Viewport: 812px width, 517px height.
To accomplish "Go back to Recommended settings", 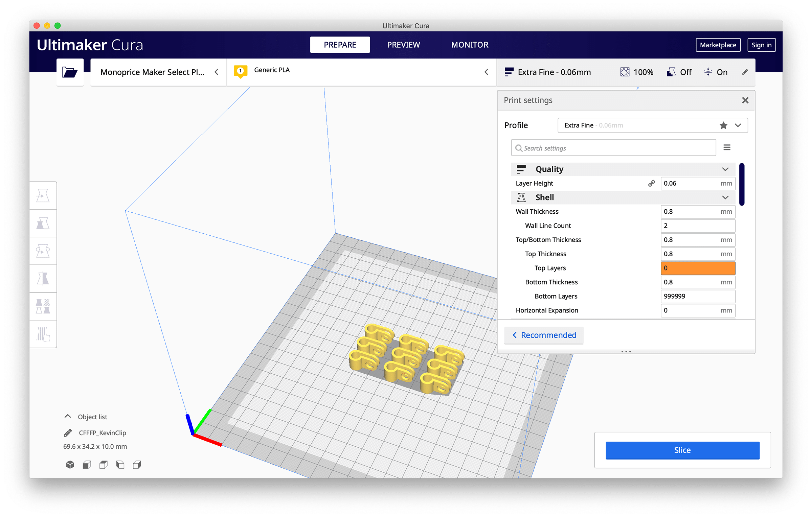I will point(544,335).
